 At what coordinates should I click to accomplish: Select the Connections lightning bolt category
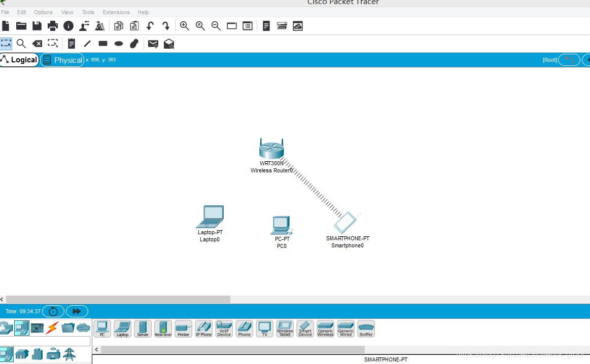click(x=52, y=328)
